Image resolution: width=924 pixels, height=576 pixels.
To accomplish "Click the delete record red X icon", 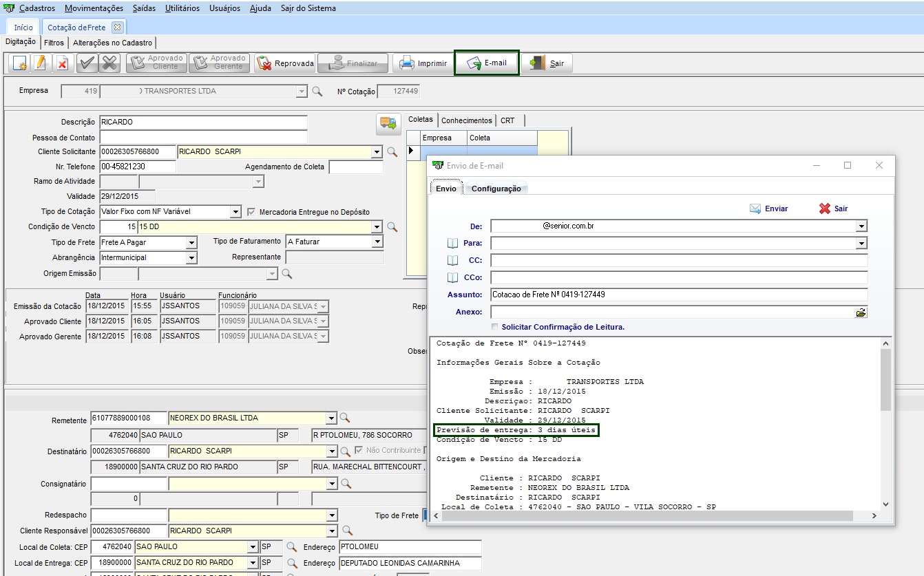I will pyautogui.click(x=62, y=63).
